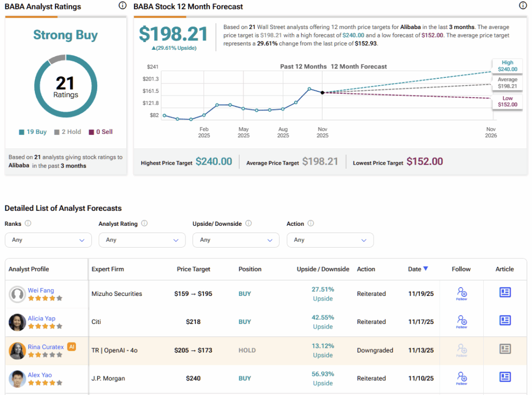Viewport: 532px width, 395px height.
Task: Click the Price Target column header
Action: tap(193, 269)
